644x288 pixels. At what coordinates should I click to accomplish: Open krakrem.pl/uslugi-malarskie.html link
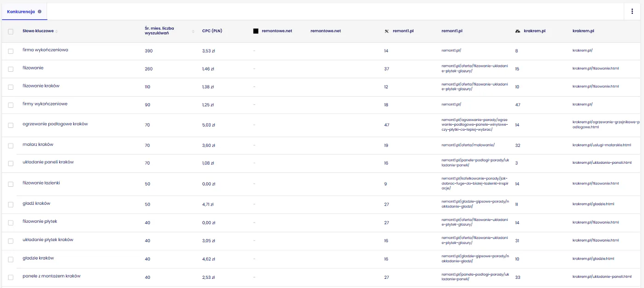[x=602, y=145]
